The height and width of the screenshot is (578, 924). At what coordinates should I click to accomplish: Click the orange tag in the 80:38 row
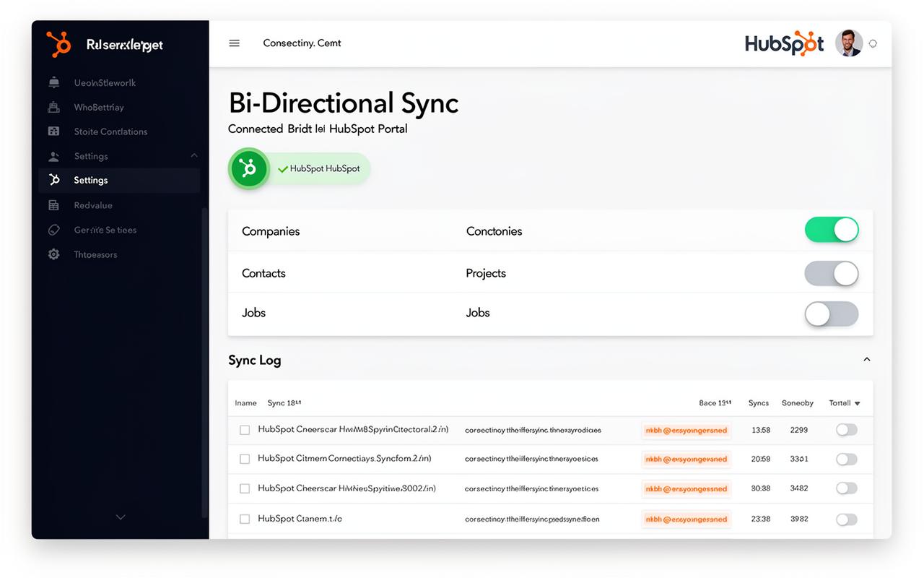pos(686,488)
